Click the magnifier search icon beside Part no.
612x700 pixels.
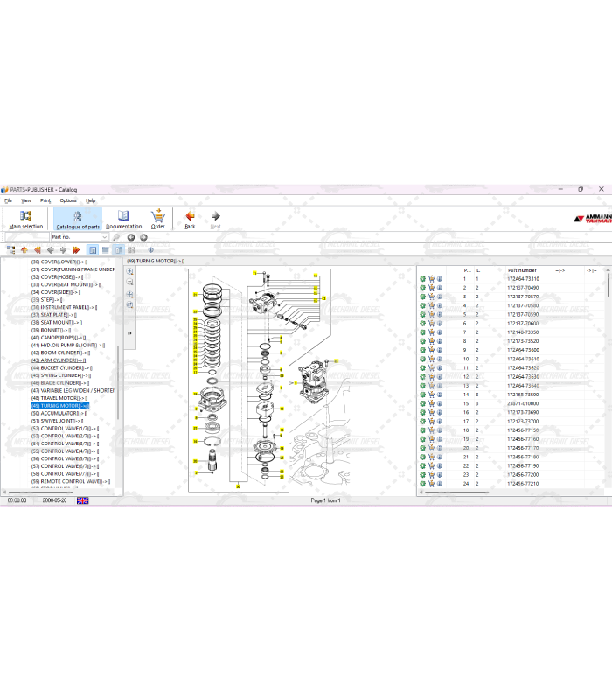(x=116, y=237)
